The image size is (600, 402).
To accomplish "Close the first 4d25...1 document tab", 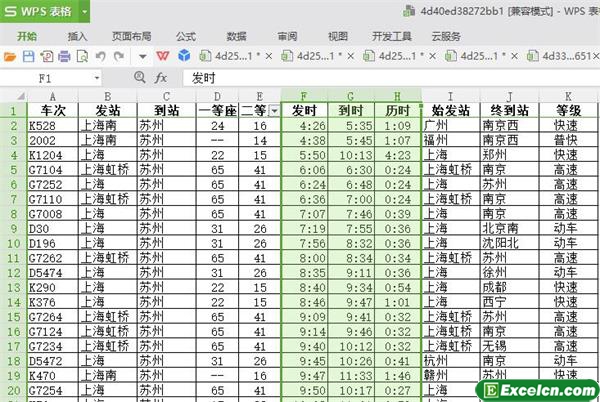I will pyautogui.click(x=269, y=56).
